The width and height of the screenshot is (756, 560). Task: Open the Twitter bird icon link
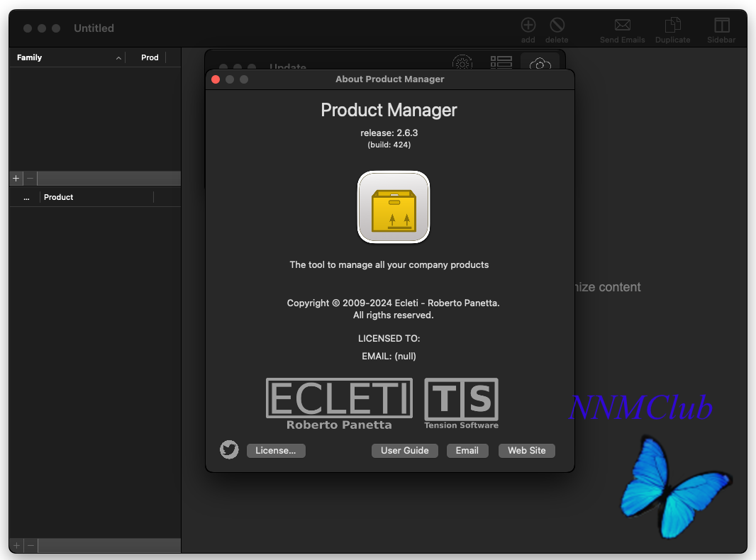coord(229,449)
